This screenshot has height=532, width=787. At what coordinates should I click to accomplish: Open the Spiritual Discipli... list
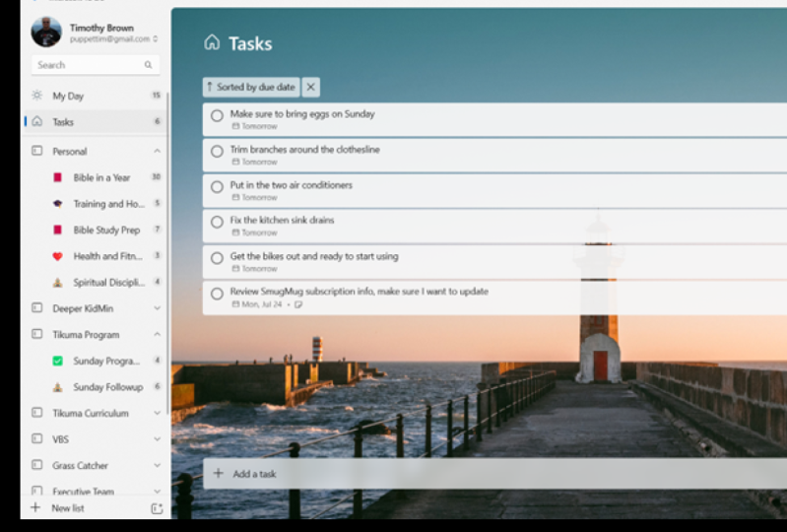[x=96, y=283]
